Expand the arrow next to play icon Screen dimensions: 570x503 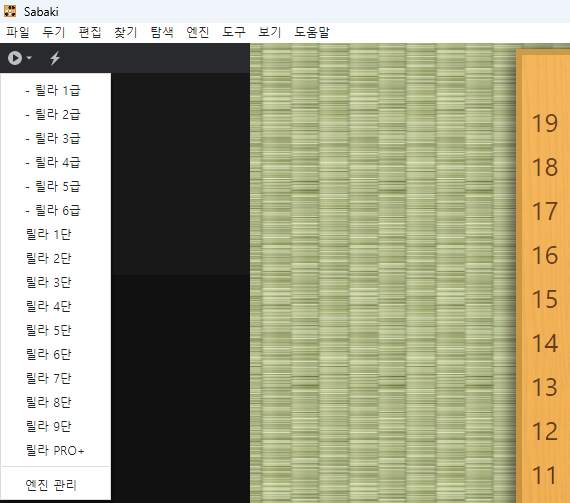(29, 58)
